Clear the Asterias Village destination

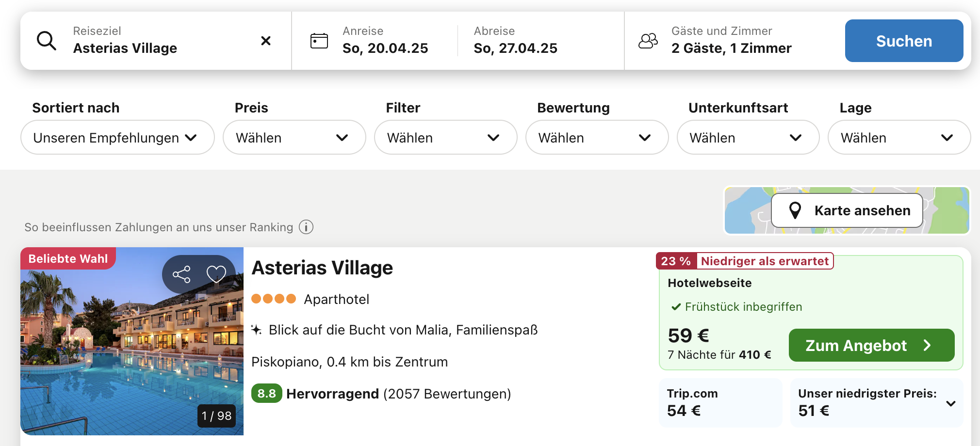[x=265, y=41]
